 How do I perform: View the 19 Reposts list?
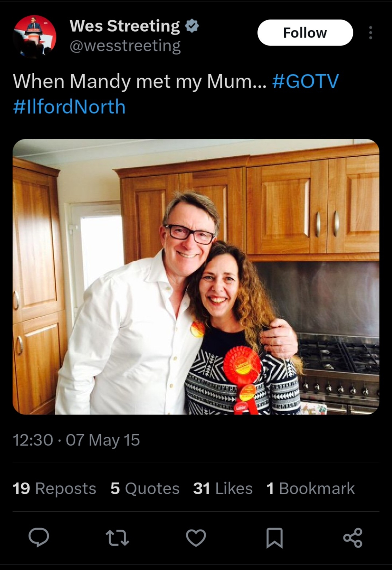pyautogui.click(x=55, y=488)
